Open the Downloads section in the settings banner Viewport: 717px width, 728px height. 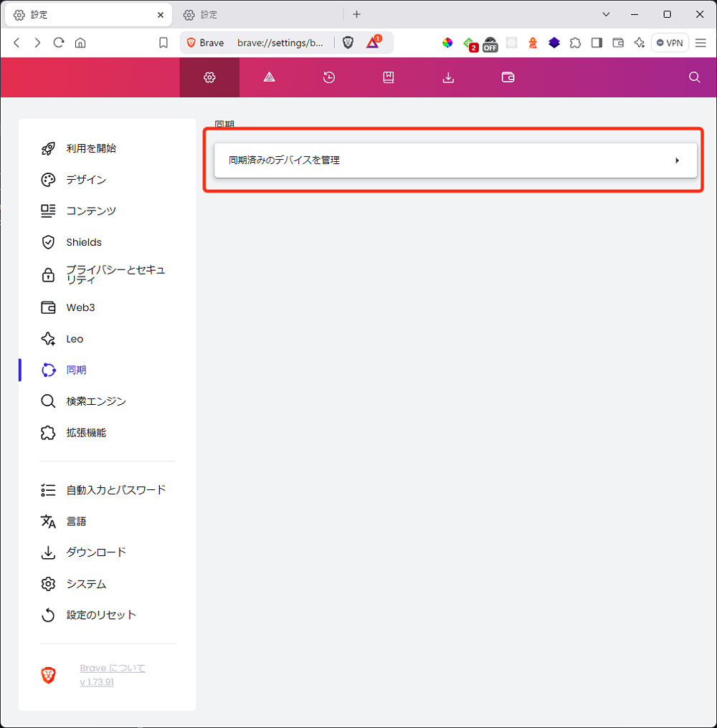click(x=448, y=77)
